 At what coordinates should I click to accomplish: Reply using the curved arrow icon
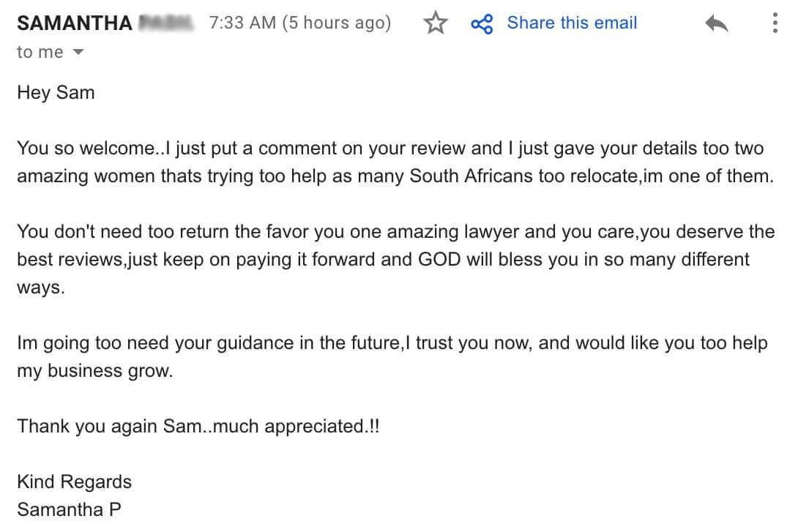point(717,23)
